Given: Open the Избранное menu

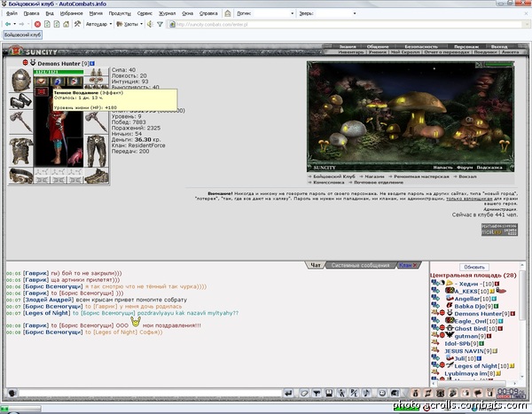Looking at the screenshot, I should pos(71,13).
